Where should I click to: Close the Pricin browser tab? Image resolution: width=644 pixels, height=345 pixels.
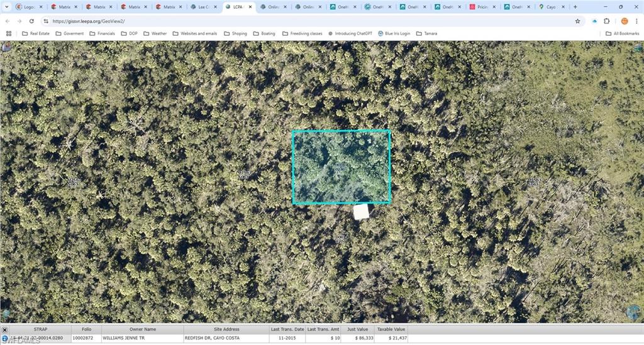[x=494, y=7]
